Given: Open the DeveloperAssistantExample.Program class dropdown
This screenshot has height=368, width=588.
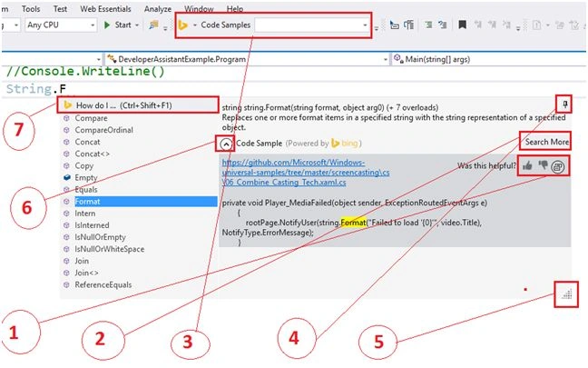Looking at the screenshot, I should coord(247,59).
